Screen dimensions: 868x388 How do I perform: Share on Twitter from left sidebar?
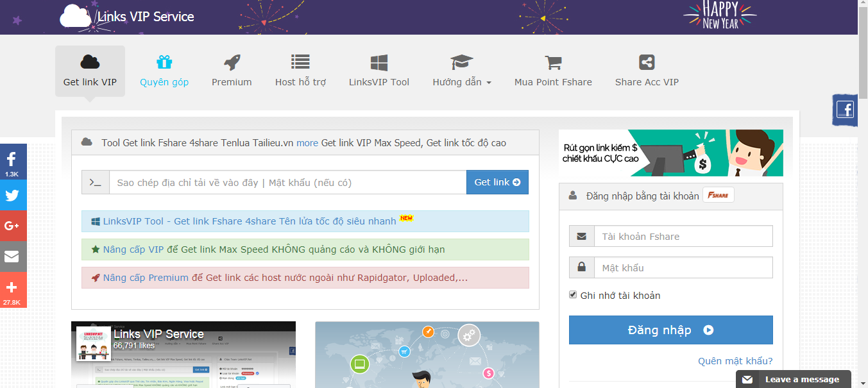pos(12,195)
